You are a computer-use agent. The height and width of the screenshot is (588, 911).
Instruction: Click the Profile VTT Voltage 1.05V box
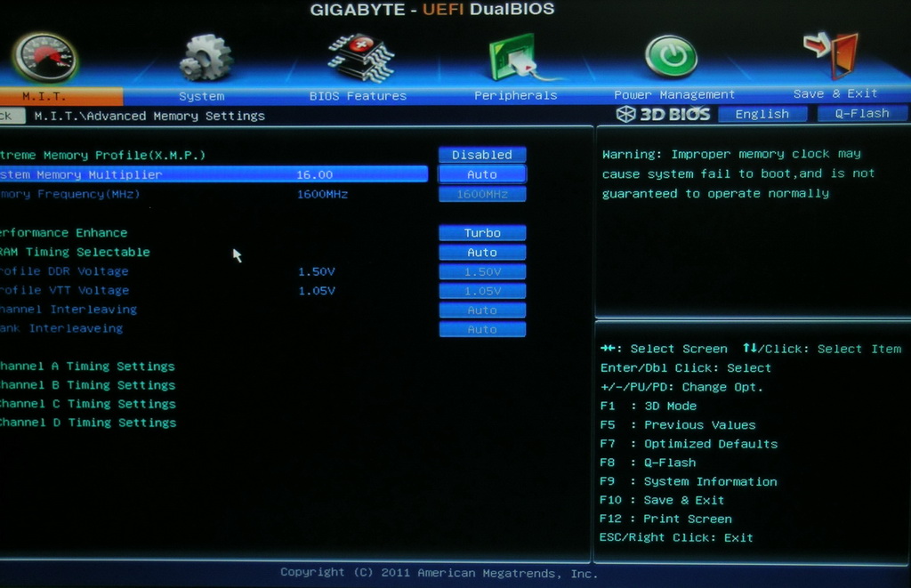482,291
